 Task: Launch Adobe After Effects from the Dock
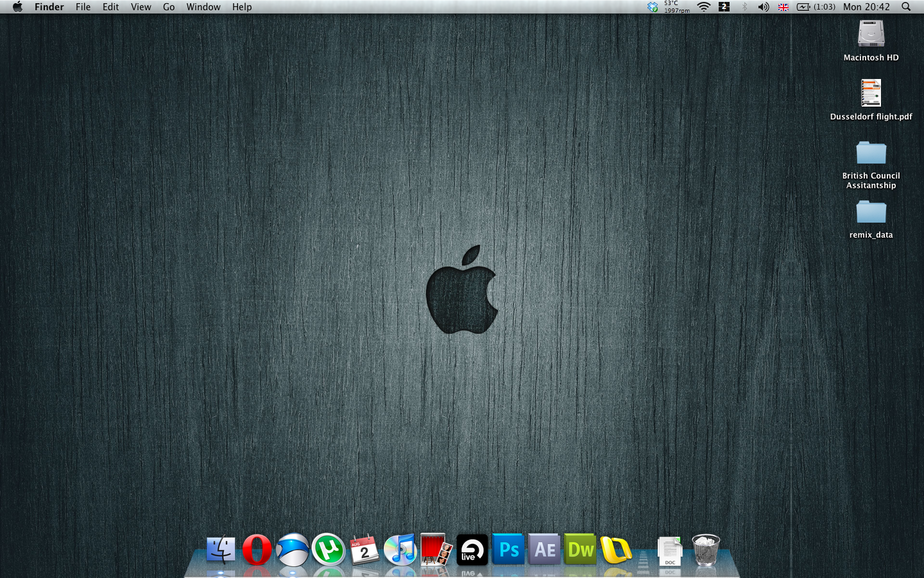pyautogui.click(x=544, y=550)
